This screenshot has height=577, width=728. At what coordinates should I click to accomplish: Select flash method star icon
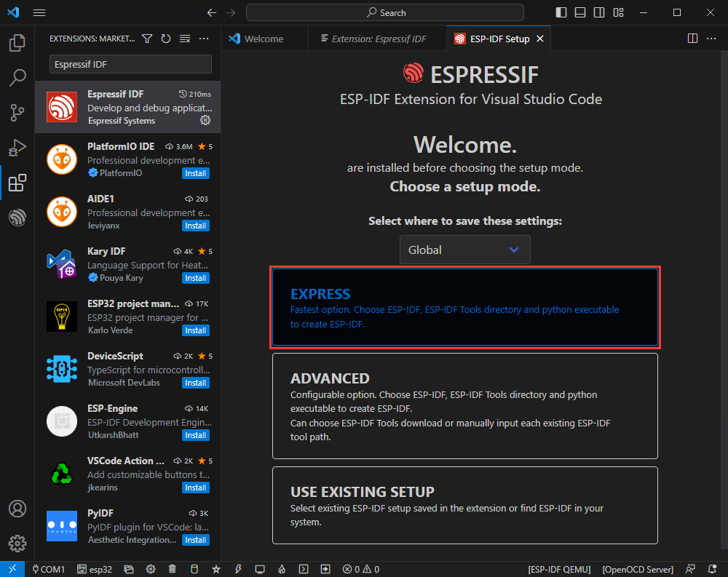tap(216, 569)
